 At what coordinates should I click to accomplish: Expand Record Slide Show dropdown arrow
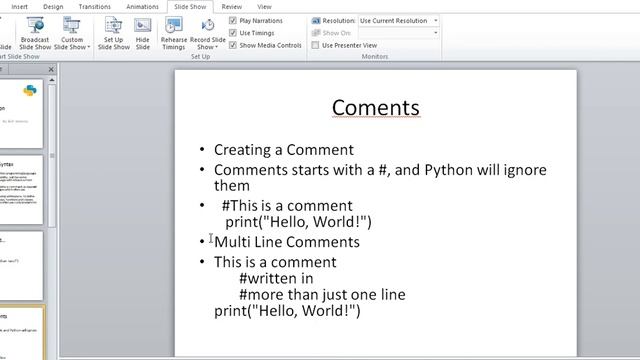tap(216, 47)
